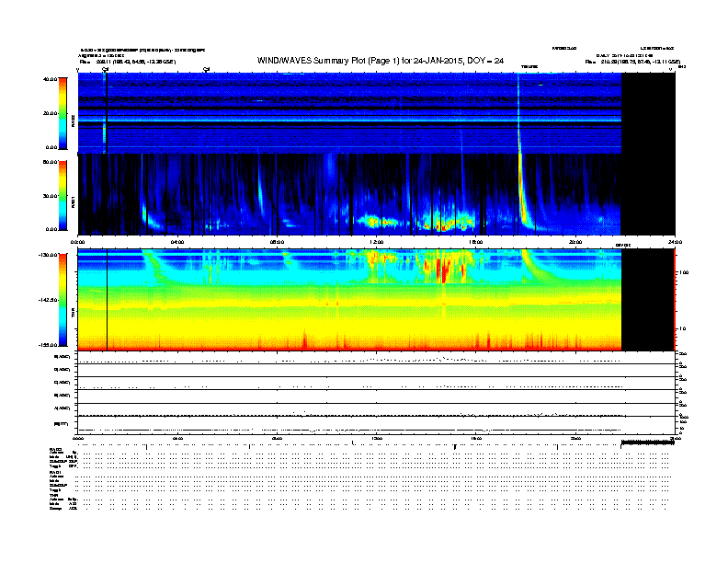Click the thick black bar after 22:00 on status axis

click(x=648, y=443)
